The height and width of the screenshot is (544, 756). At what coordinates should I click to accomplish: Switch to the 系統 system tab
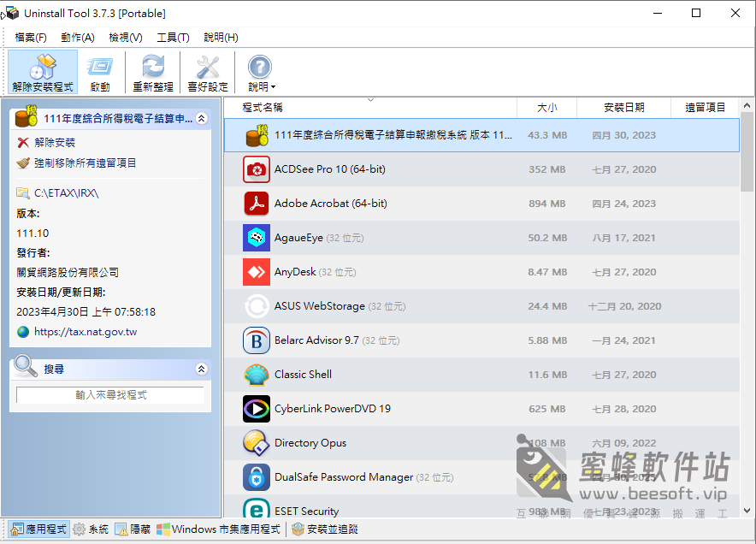92,529
